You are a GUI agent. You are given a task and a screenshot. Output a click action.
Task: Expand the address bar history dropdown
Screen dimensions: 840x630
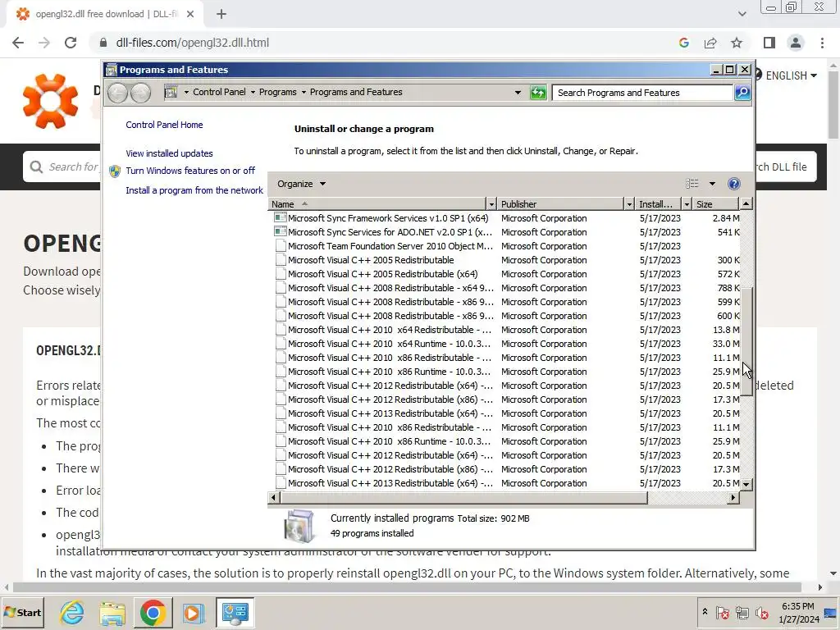coord(518,92)
